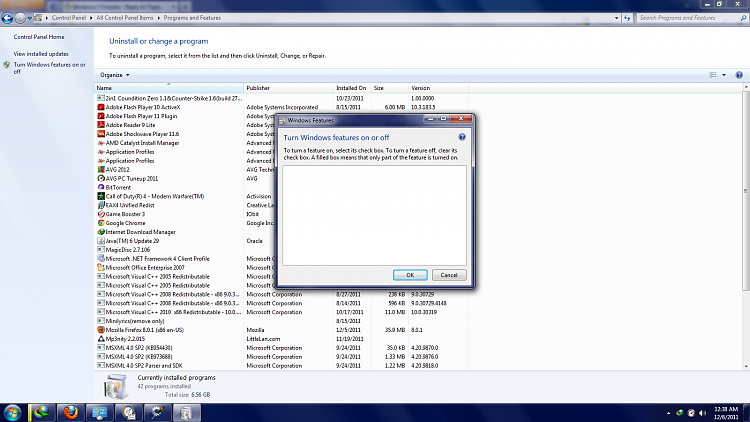Click the change view icon

(713, 75)
